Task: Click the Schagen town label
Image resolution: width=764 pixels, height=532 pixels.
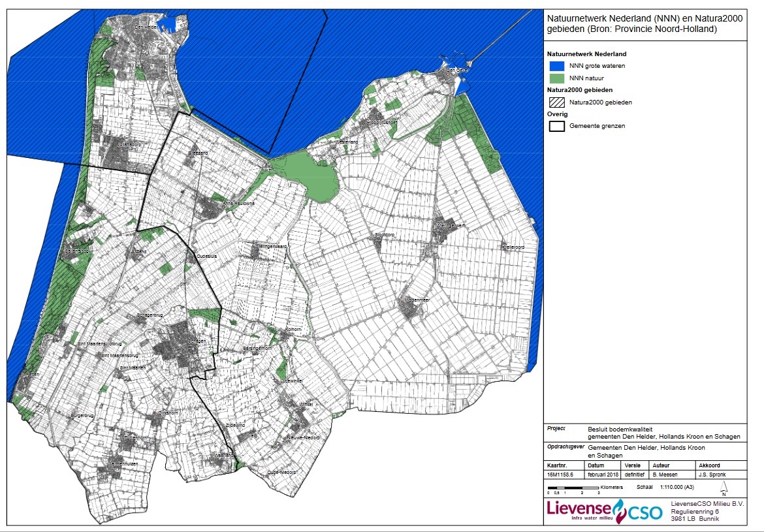Action: tap(197, 341)
